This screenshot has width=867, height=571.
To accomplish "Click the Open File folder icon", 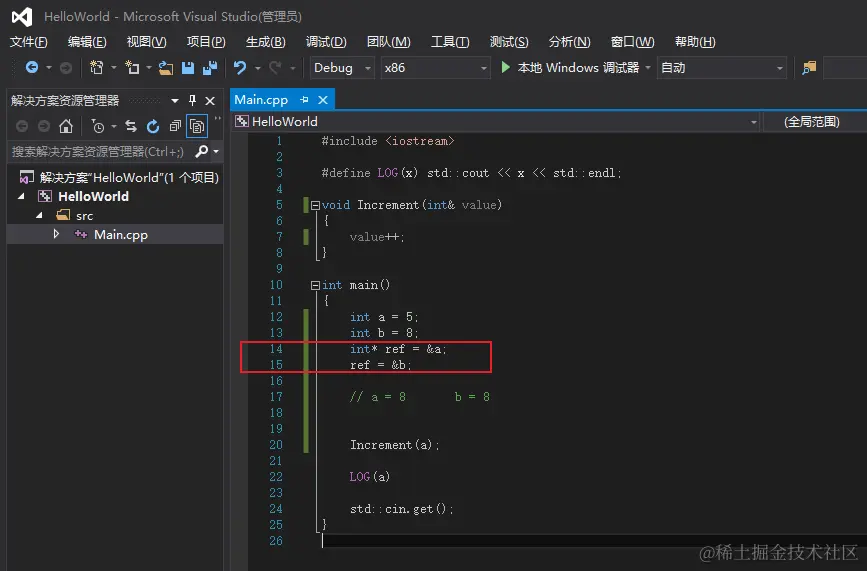I will click(x=166, y=68).
